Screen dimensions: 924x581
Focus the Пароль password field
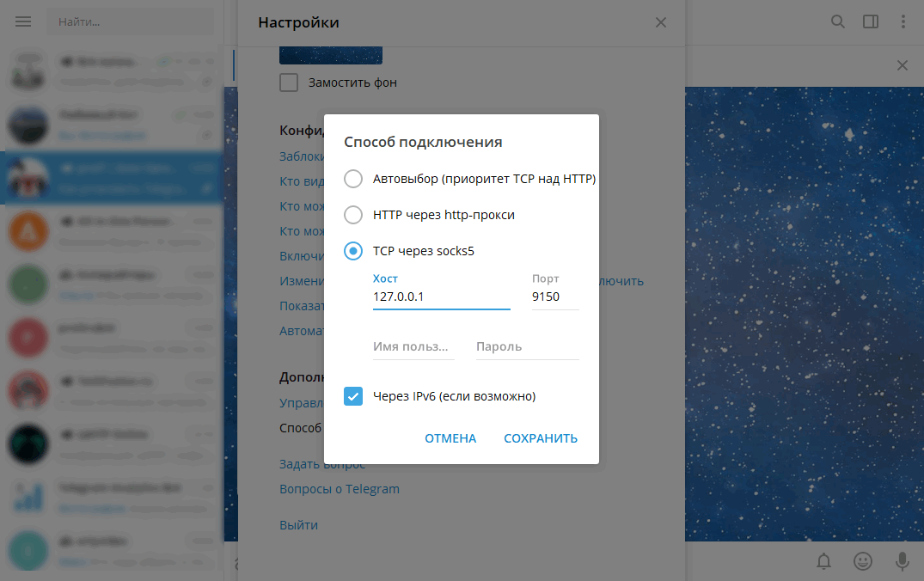point(527,347)
